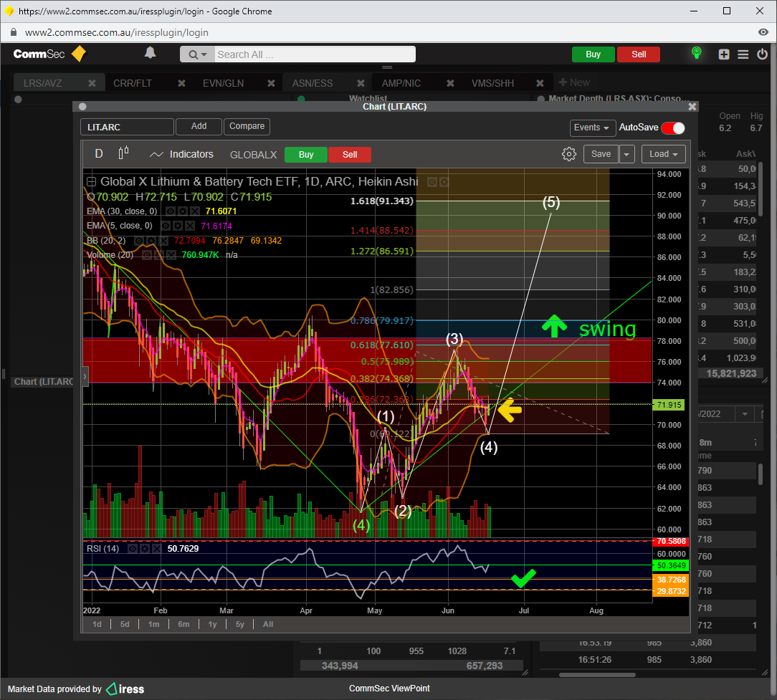Select the candlestick chart style icon
This screenshot has height=700, width=777.
tap(124, 153)
